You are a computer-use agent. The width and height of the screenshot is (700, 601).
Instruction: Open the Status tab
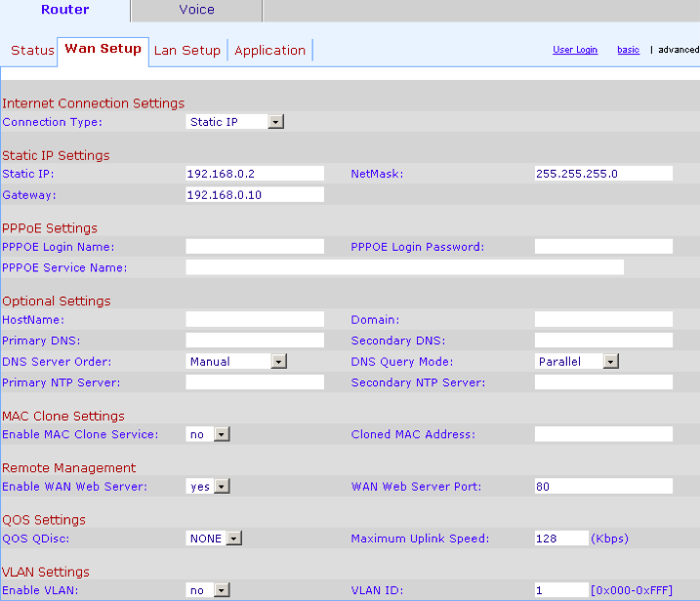click(x=32, y=51)
